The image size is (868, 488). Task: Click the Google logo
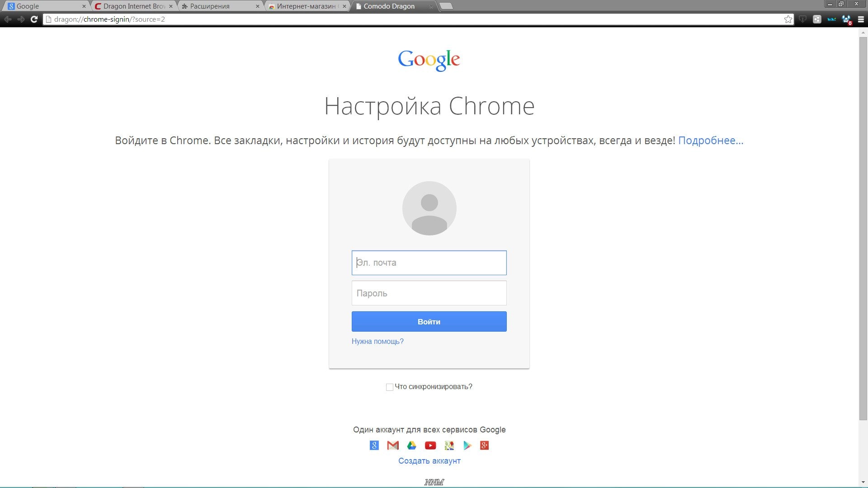429,60
